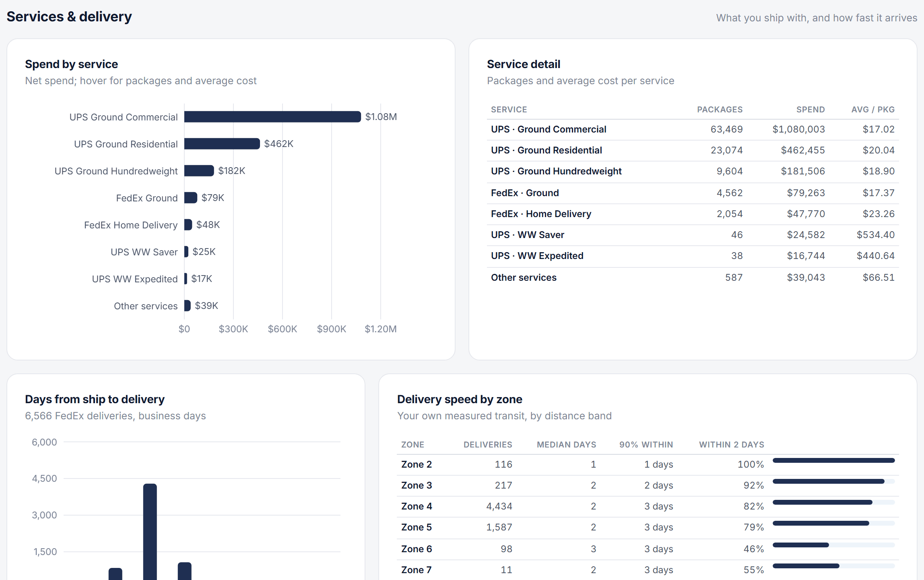The height and width of the screenshot is (580, 924).
Task: Click the $17K bar value label
Action: coord(201,279)
